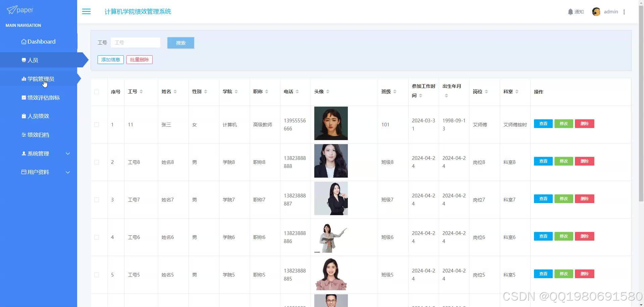Click the avatar photo of 姓名7
This screenshot has height=307, width=644.
[x=331, y=198]
